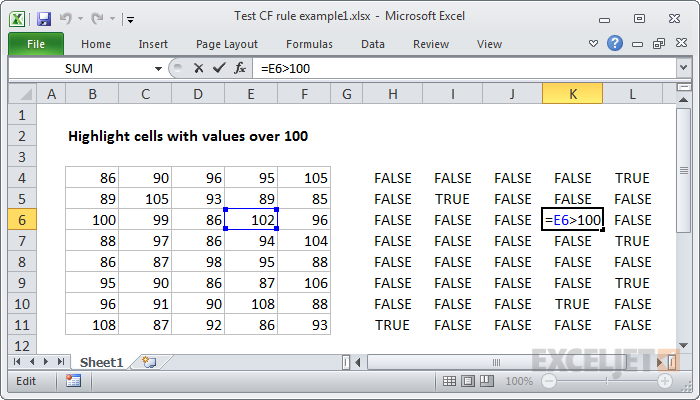Click the vertical scrollbar down arrow
The image size is (700, 400).
coord(683,345)
